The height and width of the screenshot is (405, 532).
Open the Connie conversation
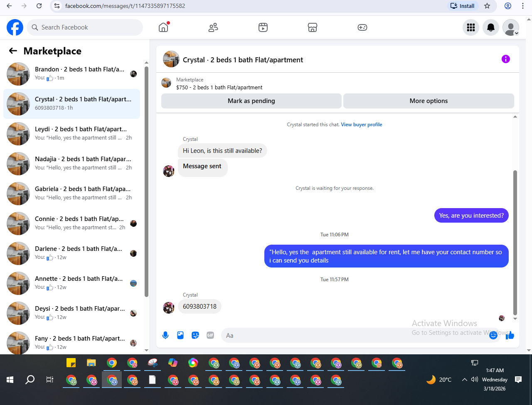(72, 223)
